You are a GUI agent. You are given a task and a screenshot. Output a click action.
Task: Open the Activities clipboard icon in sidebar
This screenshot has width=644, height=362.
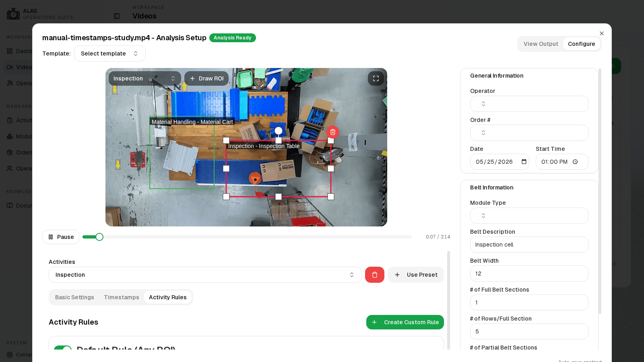10,120
